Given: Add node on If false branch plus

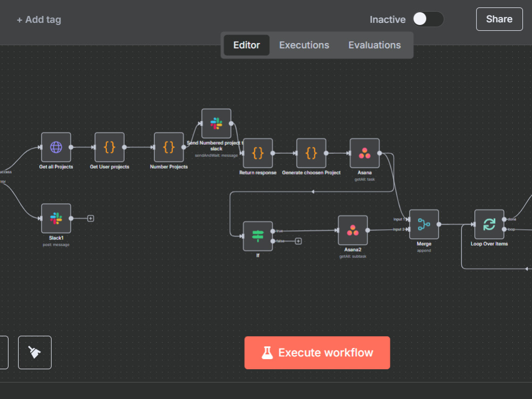Looking at the screenshot, I should (x=298, y=241).
